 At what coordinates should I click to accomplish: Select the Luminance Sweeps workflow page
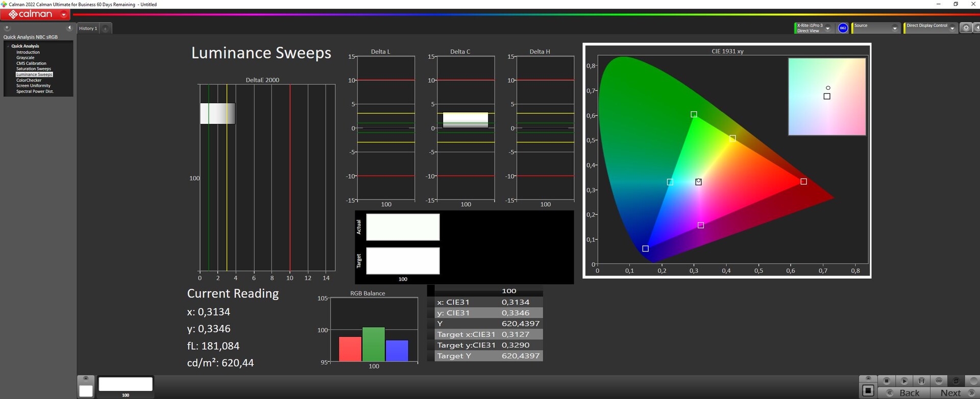[x=34, y=74]
